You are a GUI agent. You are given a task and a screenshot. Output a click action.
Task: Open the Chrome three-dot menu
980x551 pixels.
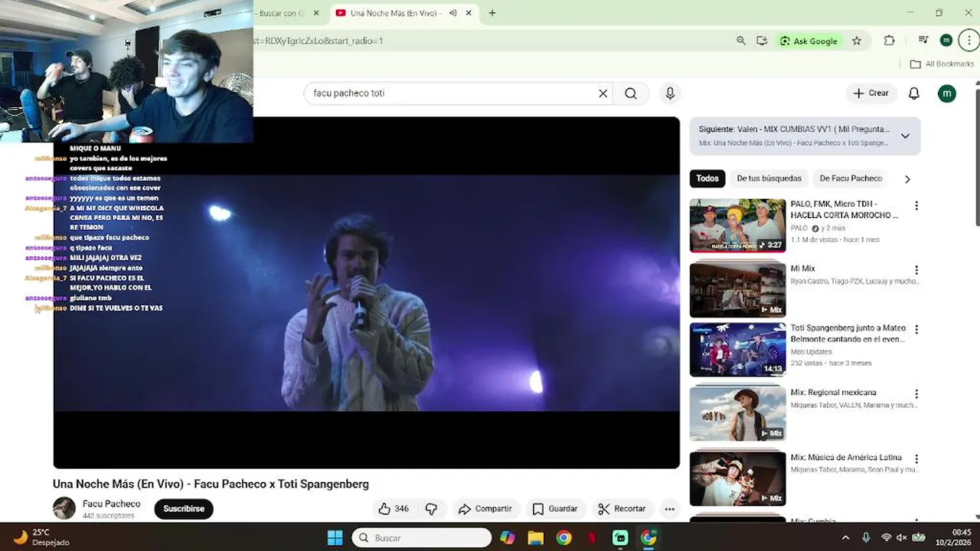(969, 41)
